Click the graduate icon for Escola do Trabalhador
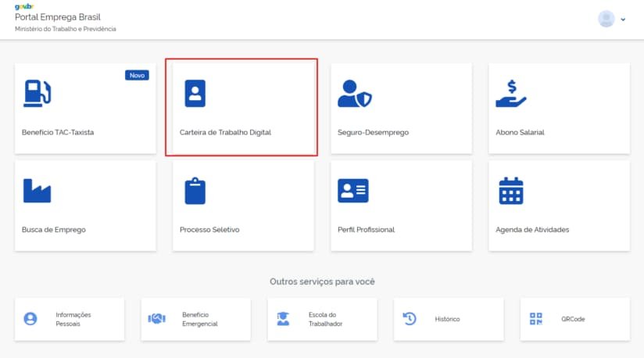644x358 pixels. tap(283, 319)
